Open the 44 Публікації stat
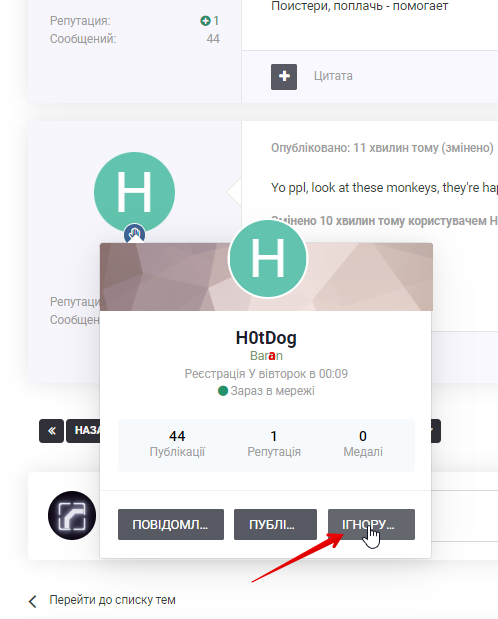The image size is (498, 619). coord(177,444)
